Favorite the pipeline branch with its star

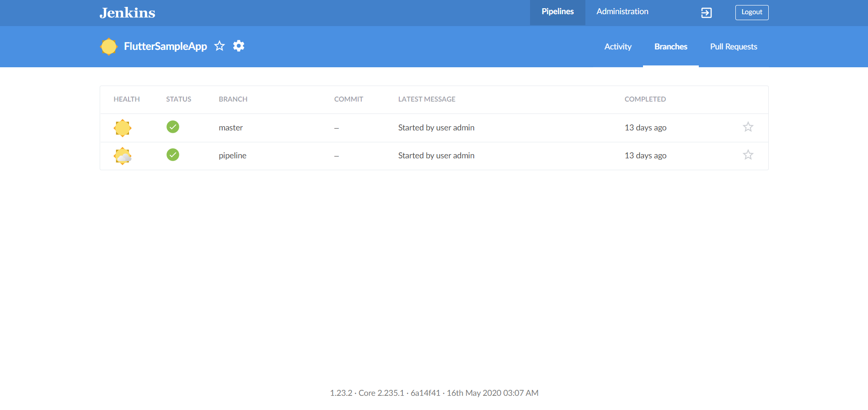click(748, 155)
